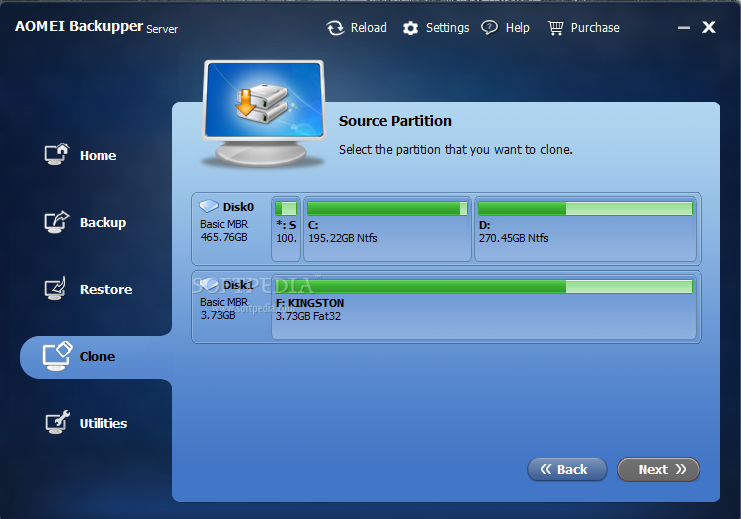Select the F: KINGSTON partition
This screenshot has height=519, width=741.
point(484,307)
